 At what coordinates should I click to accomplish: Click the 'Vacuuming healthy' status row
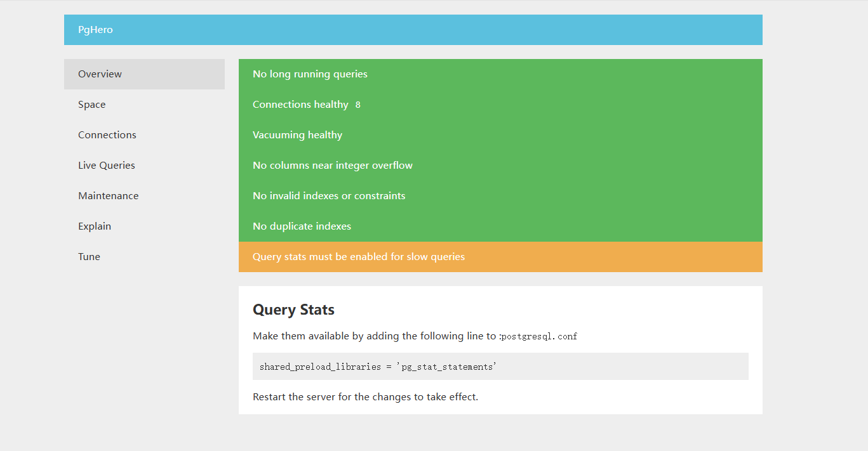(x=500, y=135)
